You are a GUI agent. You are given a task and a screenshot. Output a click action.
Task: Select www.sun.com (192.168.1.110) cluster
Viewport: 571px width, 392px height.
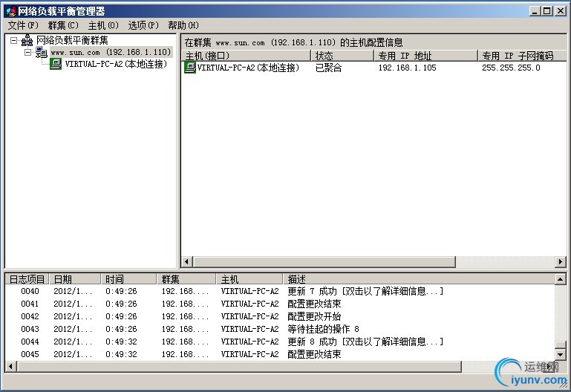tap(111, 53)
